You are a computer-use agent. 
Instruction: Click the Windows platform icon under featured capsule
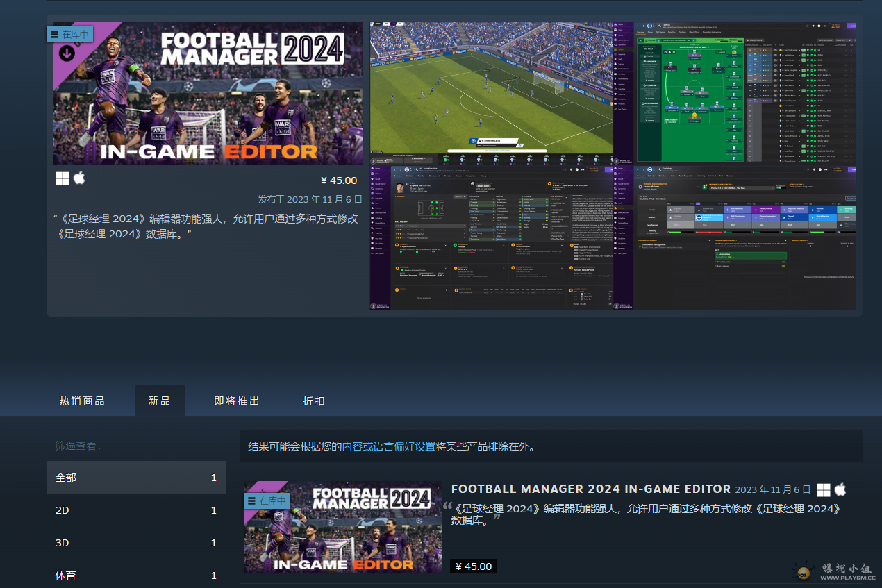[x=63, y=178]
